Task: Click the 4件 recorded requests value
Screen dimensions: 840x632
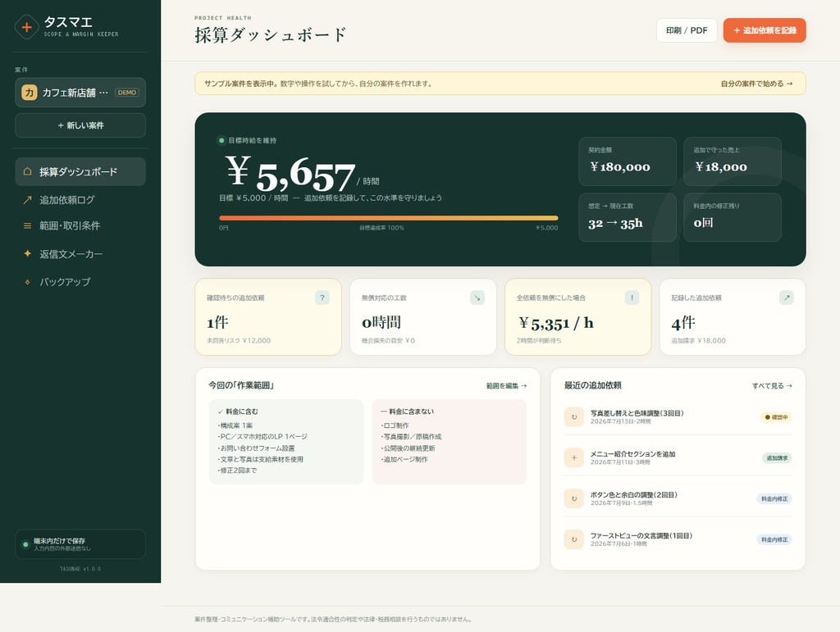Action: point(683,323)
